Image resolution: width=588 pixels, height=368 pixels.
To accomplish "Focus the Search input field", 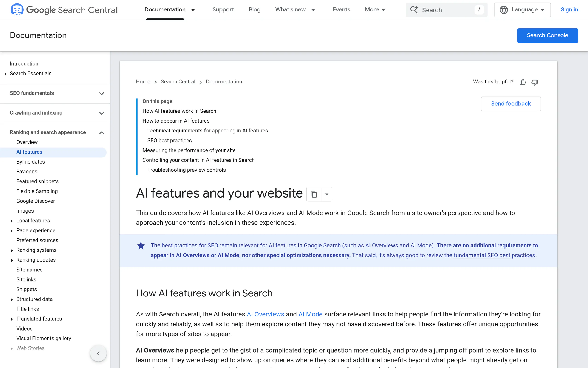I will (447, 10).
